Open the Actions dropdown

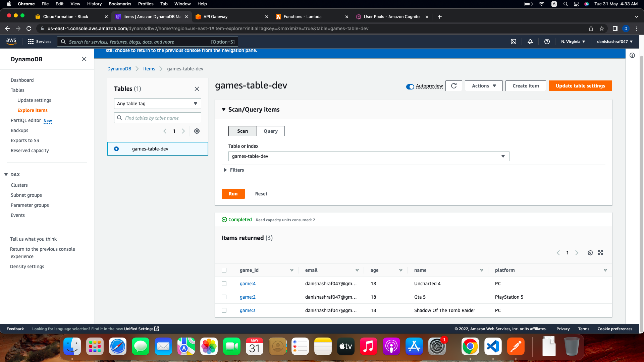pos(483,86)
